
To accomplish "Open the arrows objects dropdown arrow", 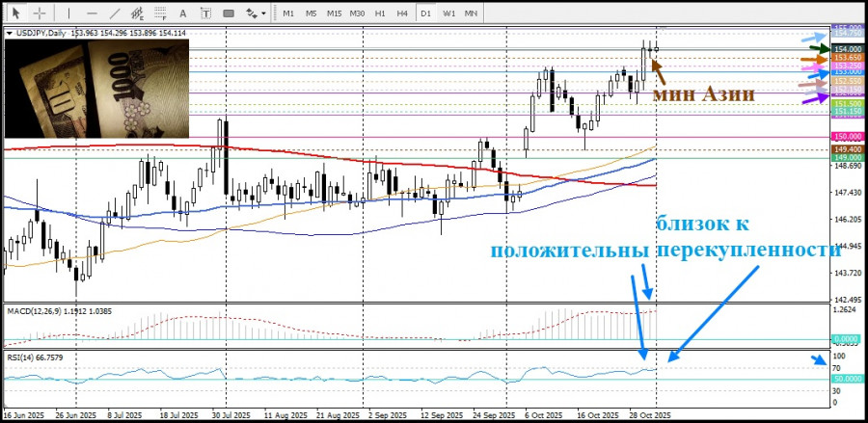I will click(263, 13).
